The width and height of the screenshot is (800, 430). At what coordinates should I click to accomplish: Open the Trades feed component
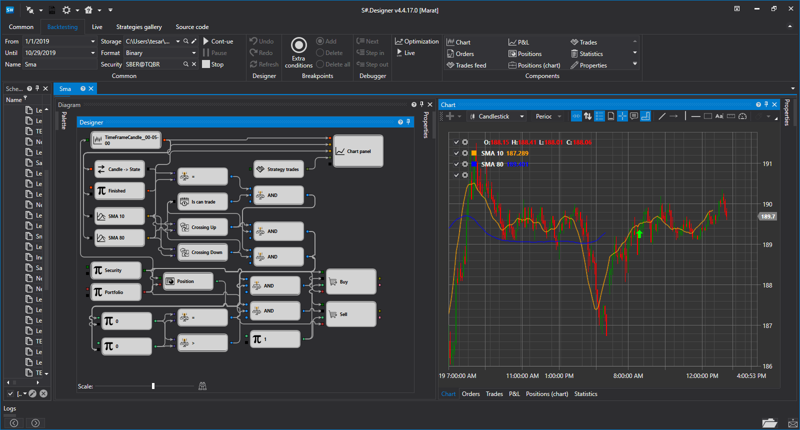pos(468,65)
